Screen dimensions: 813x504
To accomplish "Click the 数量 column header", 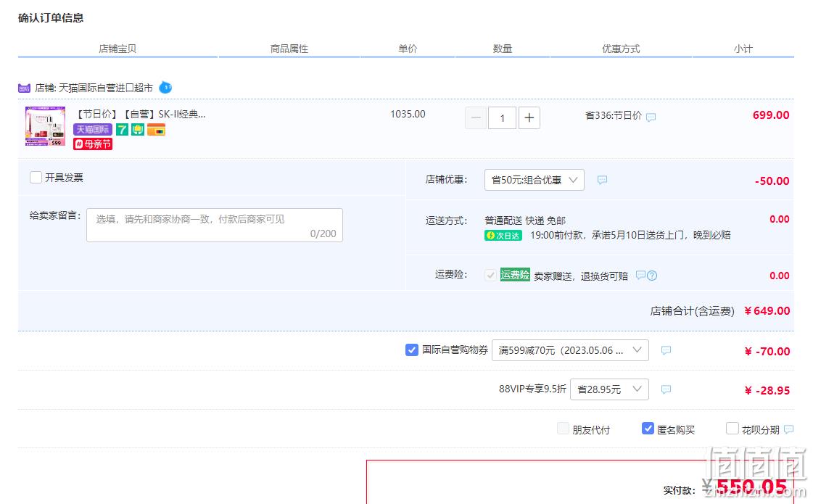I will tap(503, 49).
